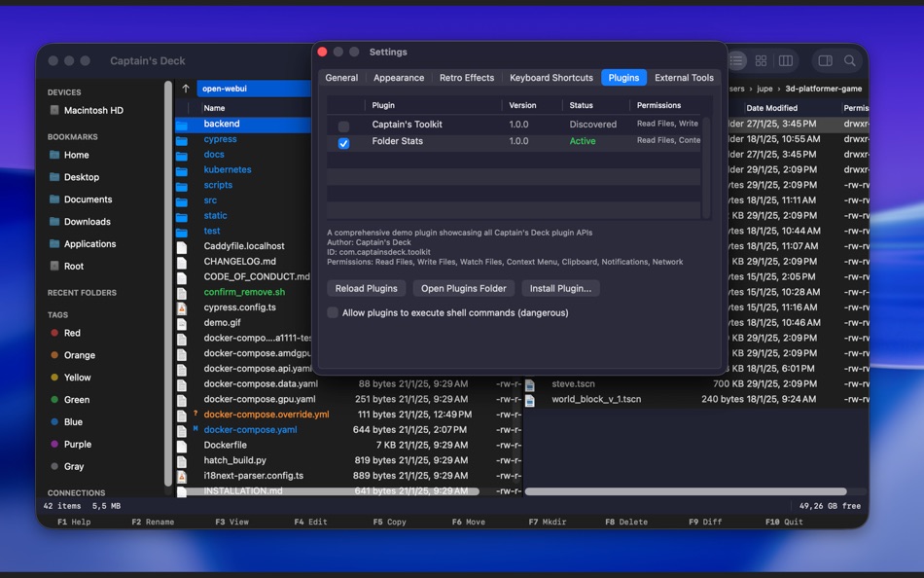Click F1 Help in function bar
924x578 pixels.
click(74, 522)
